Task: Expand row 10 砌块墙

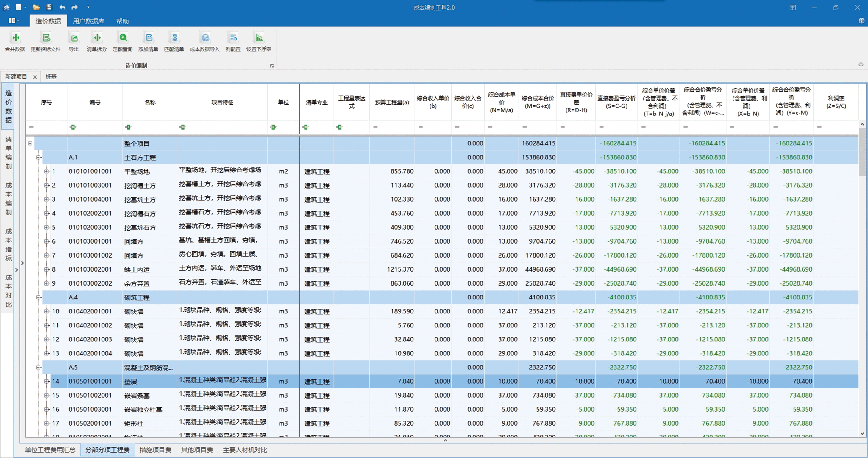Action: [x=46, y=311]
